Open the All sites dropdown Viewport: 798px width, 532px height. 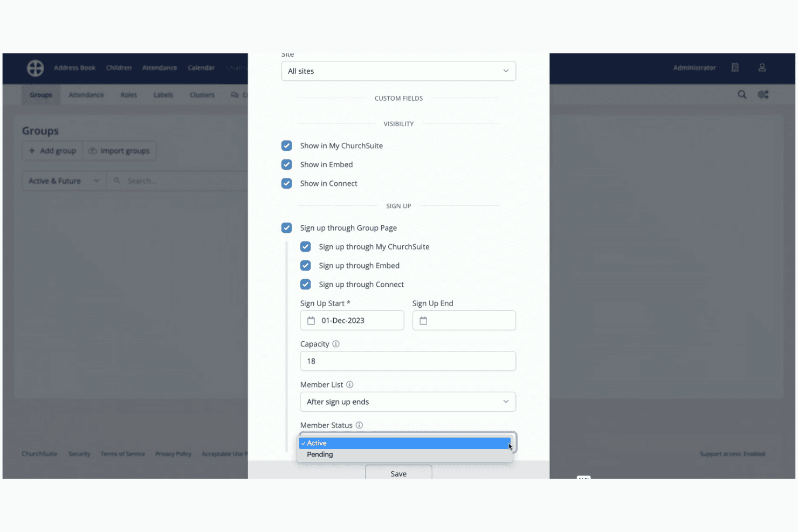398,71
